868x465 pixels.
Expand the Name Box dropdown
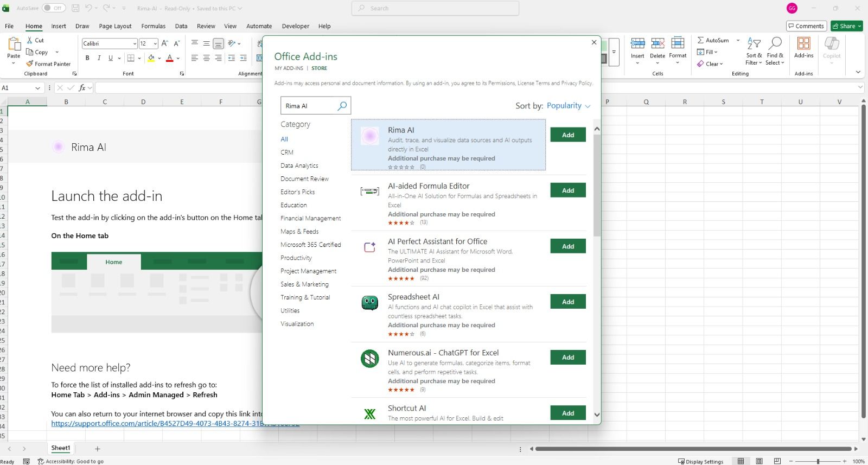[37, 88]
